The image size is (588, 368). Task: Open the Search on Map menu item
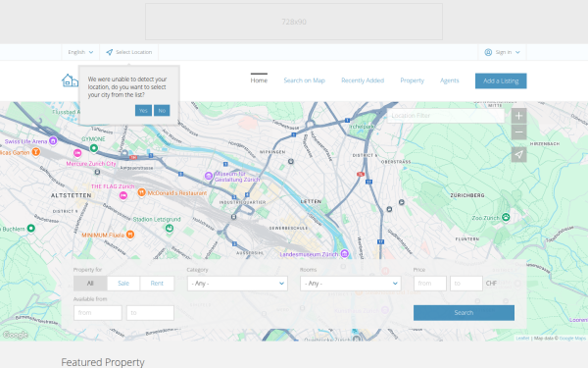point(304,80)
